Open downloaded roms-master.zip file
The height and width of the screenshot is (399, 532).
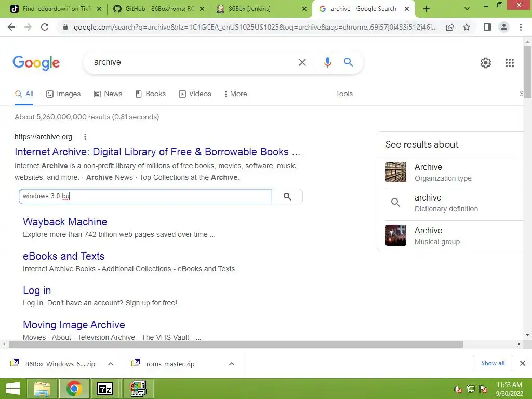click(164, 364)
